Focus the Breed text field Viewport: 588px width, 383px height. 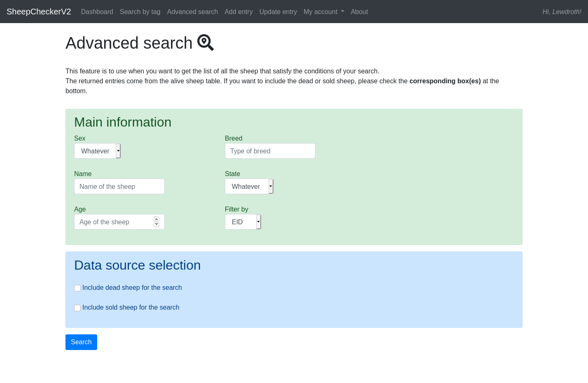click(270, 151)
